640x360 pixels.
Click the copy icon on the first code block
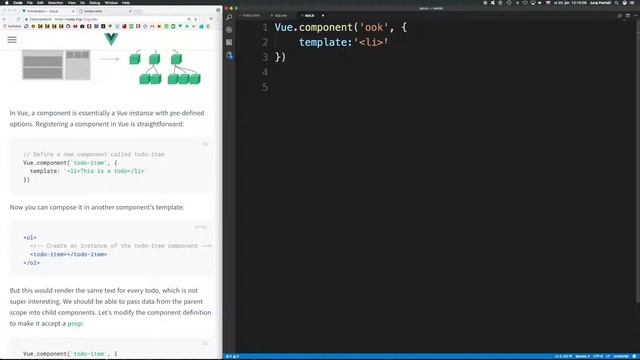[x=205, y=144]
